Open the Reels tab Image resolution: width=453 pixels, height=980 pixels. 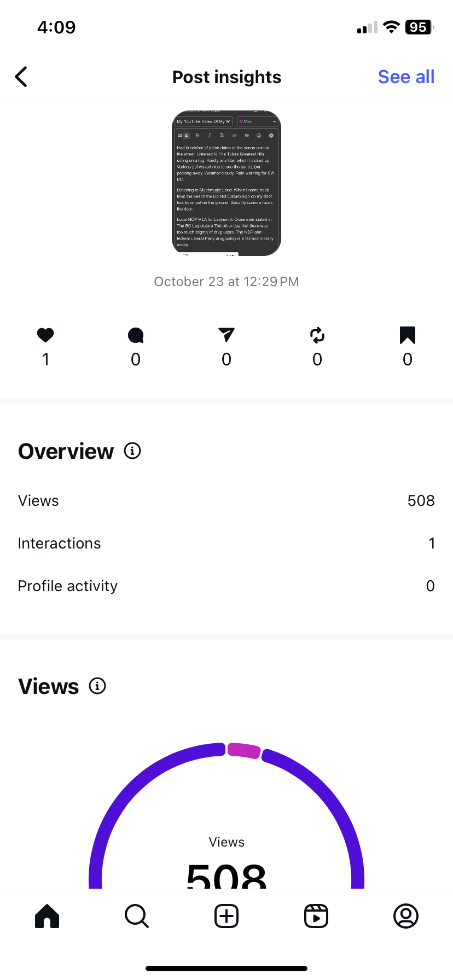point(316,916)
